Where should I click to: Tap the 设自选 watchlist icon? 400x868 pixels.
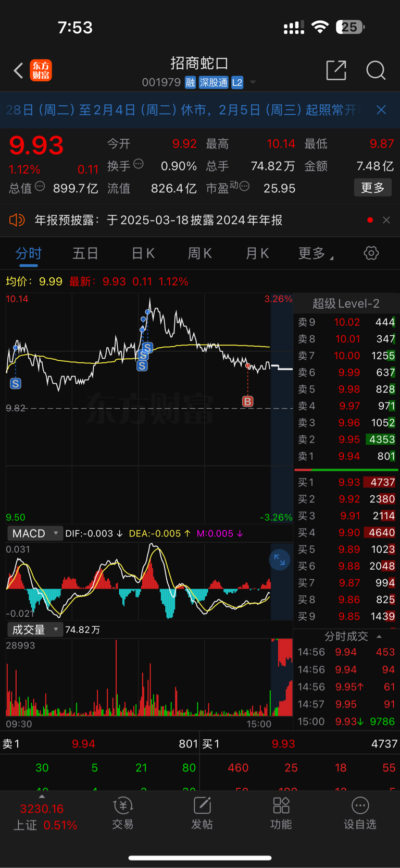360,813
